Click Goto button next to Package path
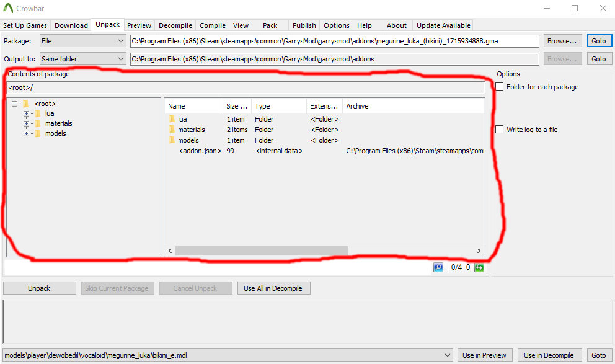The width and height of the screenshot is (615, 364). click(x=599, y=41)
